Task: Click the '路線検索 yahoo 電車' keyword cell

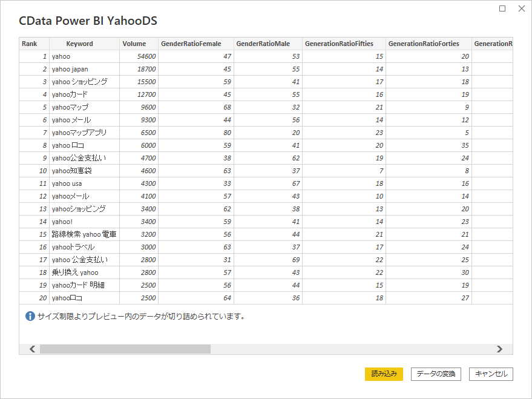Action: pos(85,234)
